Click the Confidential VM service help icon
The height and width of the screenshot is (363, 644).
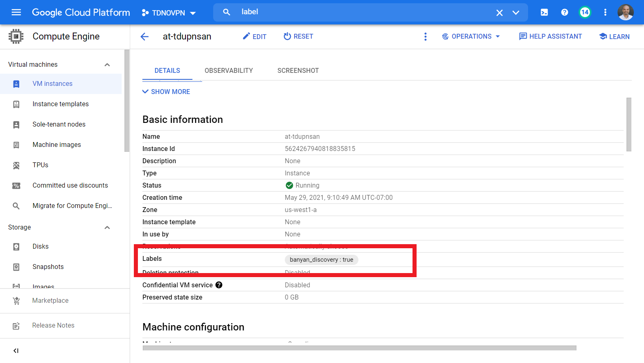(219, 285)
